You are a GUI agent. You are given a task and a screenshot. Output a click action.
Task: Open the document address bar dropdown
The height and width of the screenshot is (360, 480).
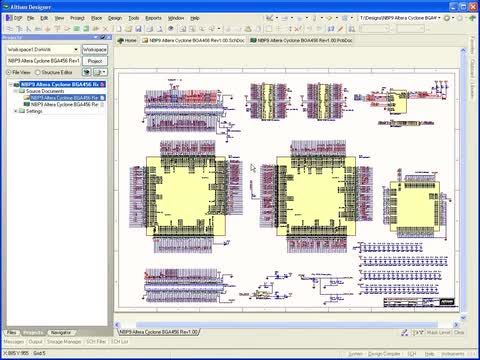pyautogui.click(x=439, y=18)
